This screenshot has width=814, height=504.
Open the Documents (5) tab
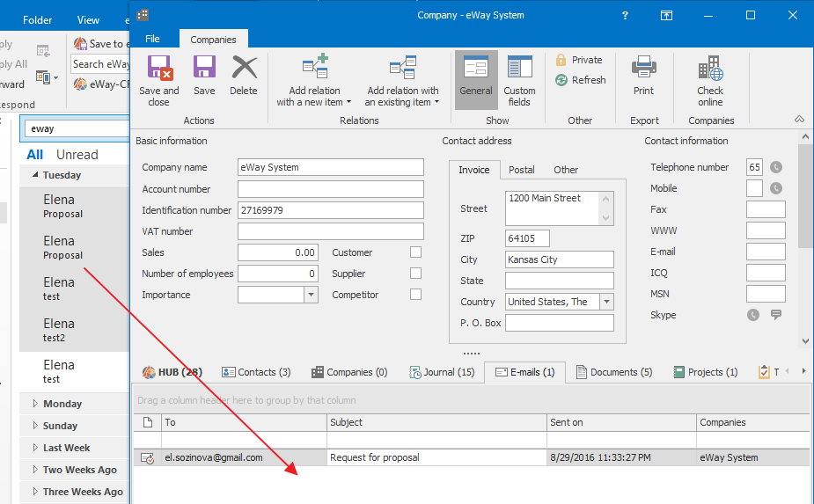click(x=614, y=372)
